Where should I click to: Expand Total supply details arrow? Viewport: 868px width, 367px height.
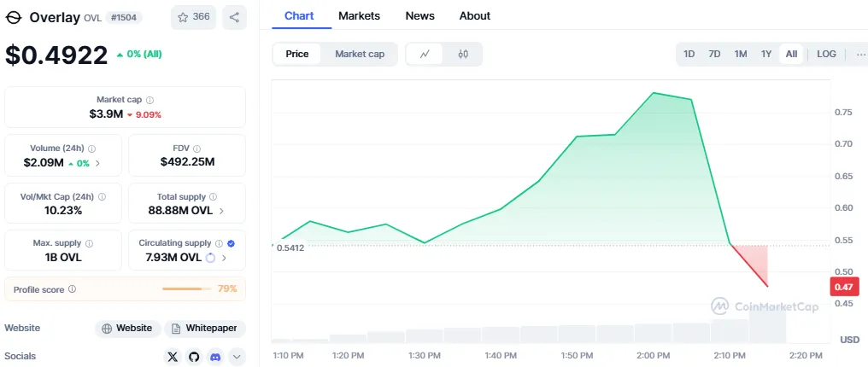point(222,210)
